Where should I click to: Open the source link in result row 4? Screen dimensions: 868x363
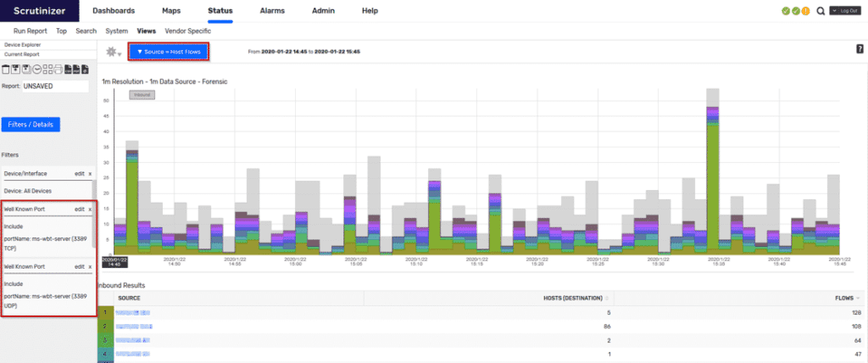(x=133, y=354)
